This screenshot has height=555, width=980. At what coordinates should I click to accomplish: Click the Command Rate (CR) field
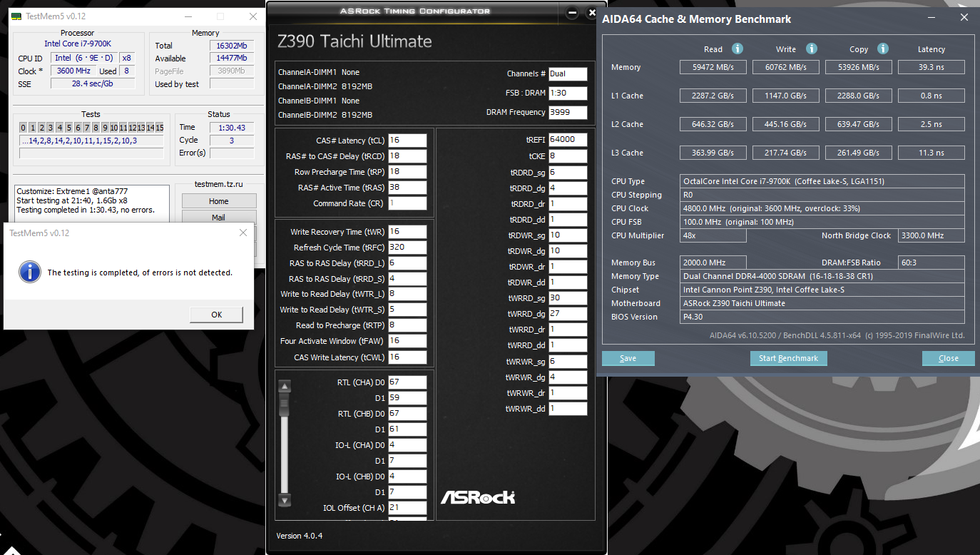(407, 203)
